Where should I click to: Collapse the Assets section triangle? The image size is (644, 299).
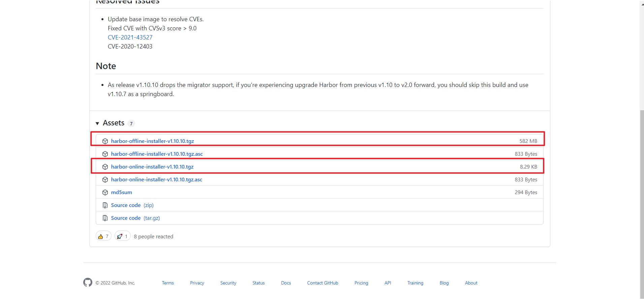(x=97, y=123)
